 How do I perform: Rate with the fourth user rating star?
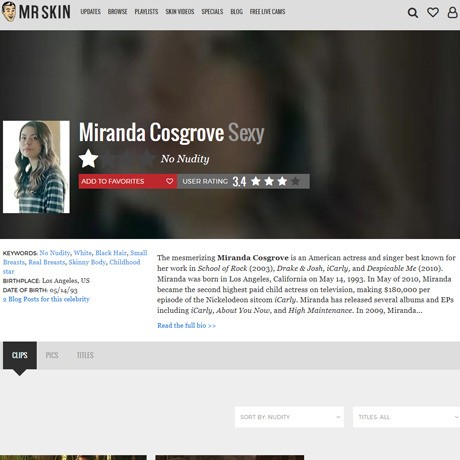pyautogui.click(x=295, y=181)
